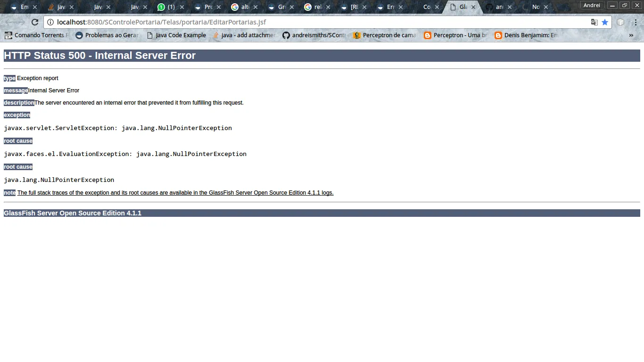
Task: Open the 'Comando Torrents' bookmark
Action: click(x=37, y=35)
